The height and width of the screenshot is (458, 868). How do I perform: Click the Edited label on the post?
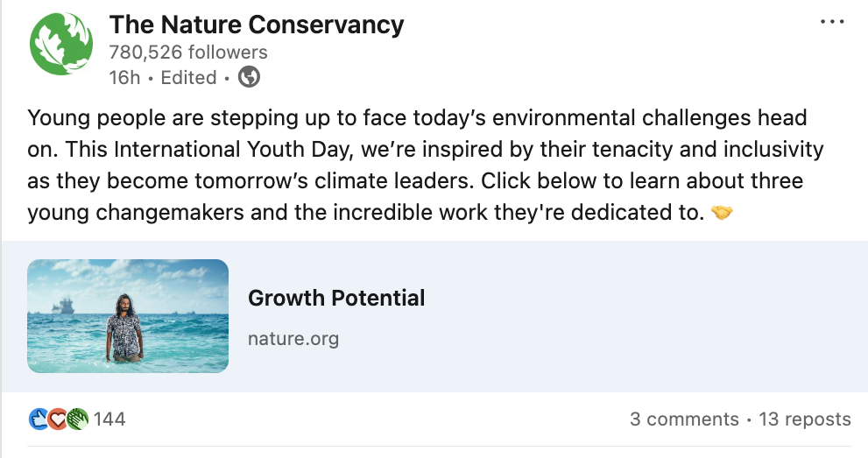188,77
